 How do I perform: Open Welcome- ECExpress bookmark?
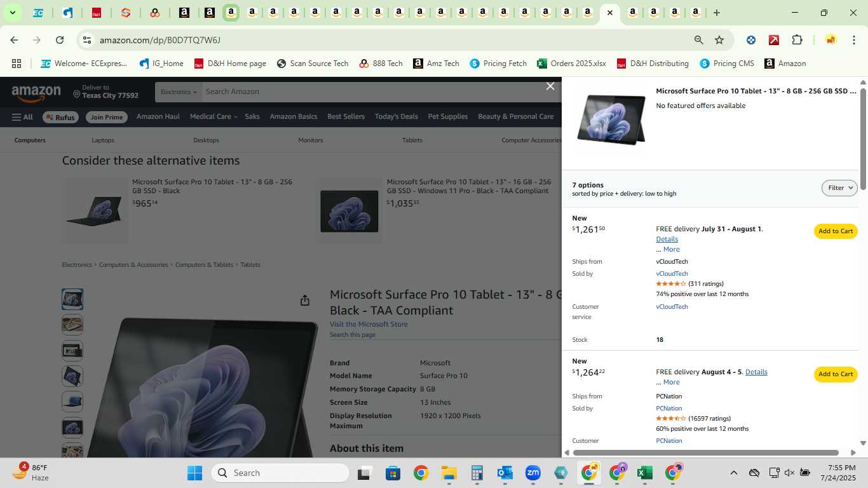coord(84,64)
